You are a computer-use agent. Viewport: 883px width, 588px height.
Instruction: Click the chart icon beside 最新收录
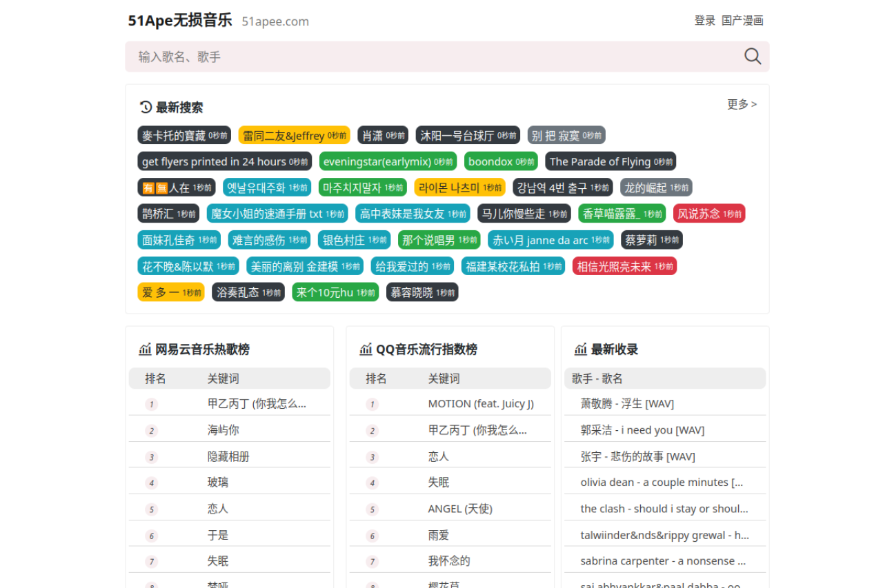tap(581, 349)
